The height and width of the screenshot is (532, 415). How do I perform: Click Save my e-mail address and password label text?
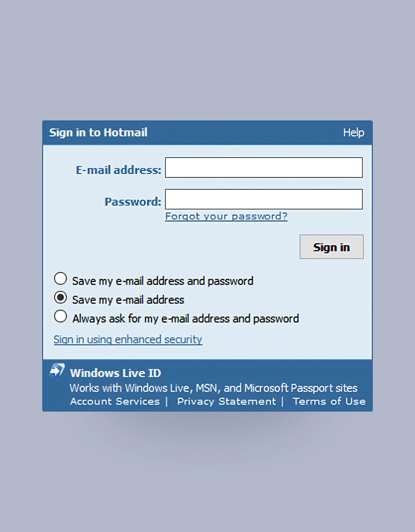tap(163, 281)
